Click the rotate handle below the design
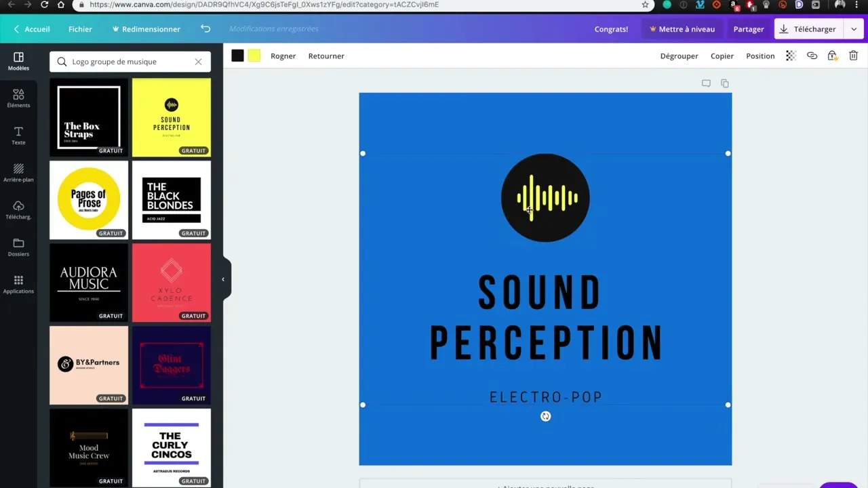Screen dimensions: 868x488 [546, 416]
